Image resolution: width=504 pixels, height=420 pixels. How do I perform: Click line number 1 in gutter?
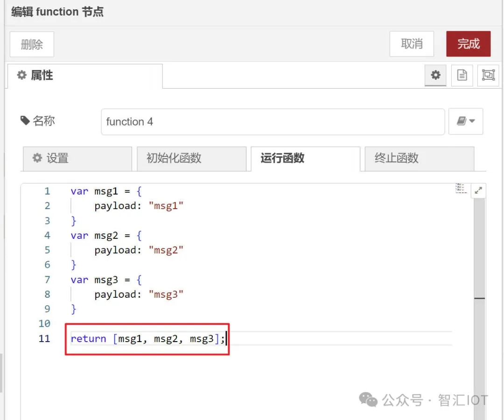[x=47, y=191]
